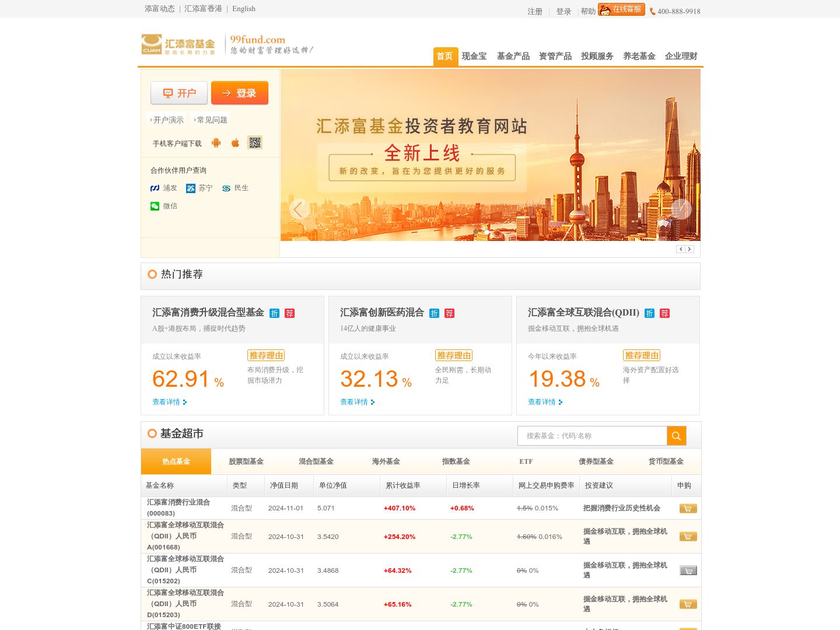840x630 pixels.
Task: Switch to 海外基金 tab
Action: (x=386, y=461)
